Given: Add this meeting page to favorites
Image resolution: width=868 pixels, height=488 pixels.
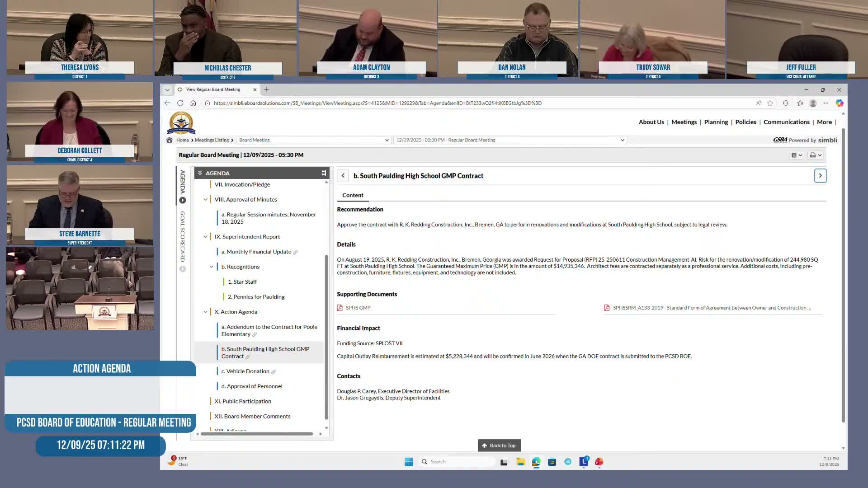Looking at the screenshot, I should pyautogui.click(x=770, y=103).
